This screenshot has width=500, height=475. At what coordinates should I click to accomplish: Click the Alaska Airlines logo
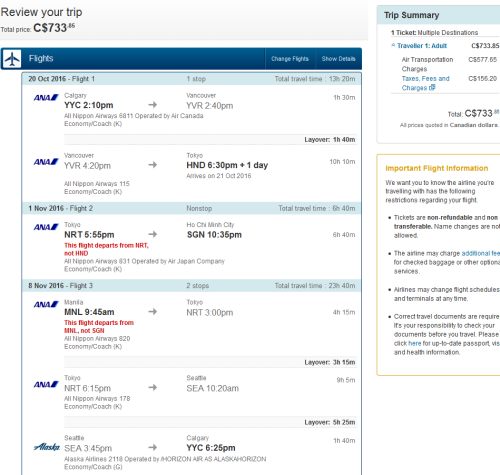47,447
